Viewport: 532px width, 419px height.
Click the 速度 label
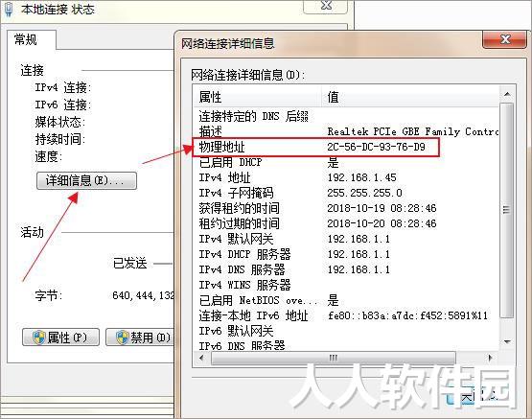coord(49,156)
